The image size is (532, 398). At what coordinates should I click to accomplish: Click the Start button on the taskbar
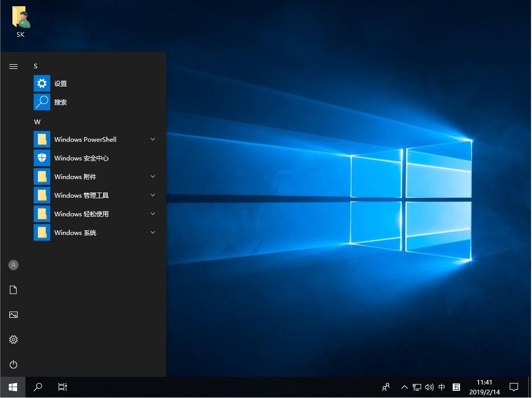point(12,387)
